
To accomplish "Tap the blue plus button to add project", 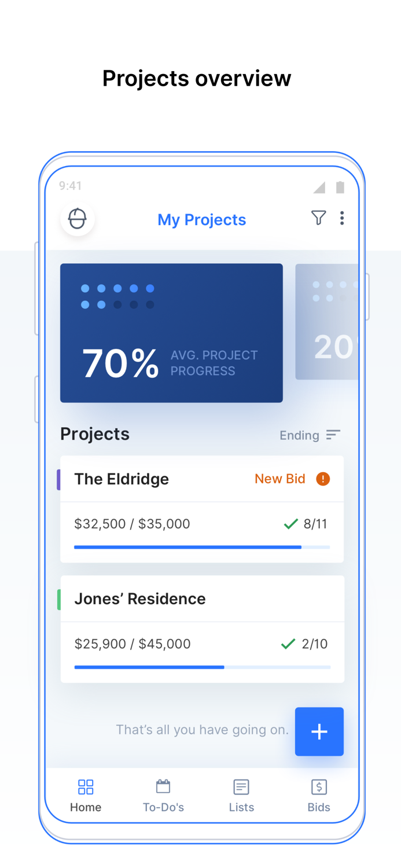I will click(319, 731).
